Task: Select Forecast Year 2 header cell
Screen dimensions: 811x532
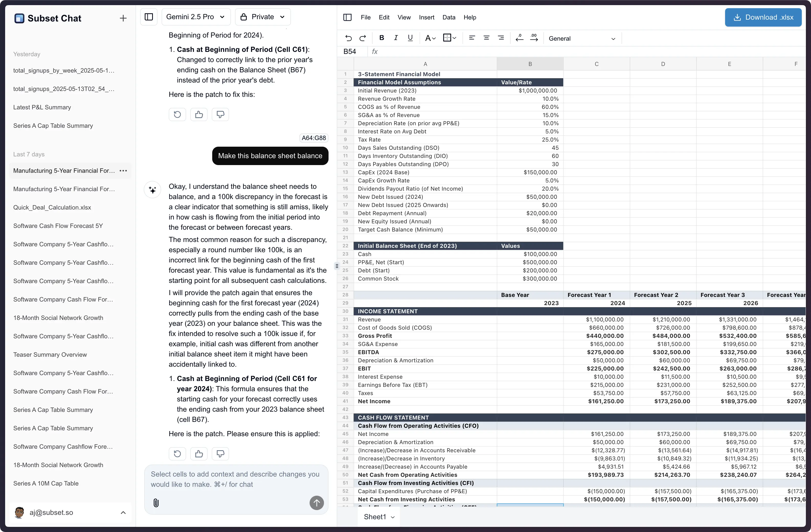Action: tap(663, 295)
